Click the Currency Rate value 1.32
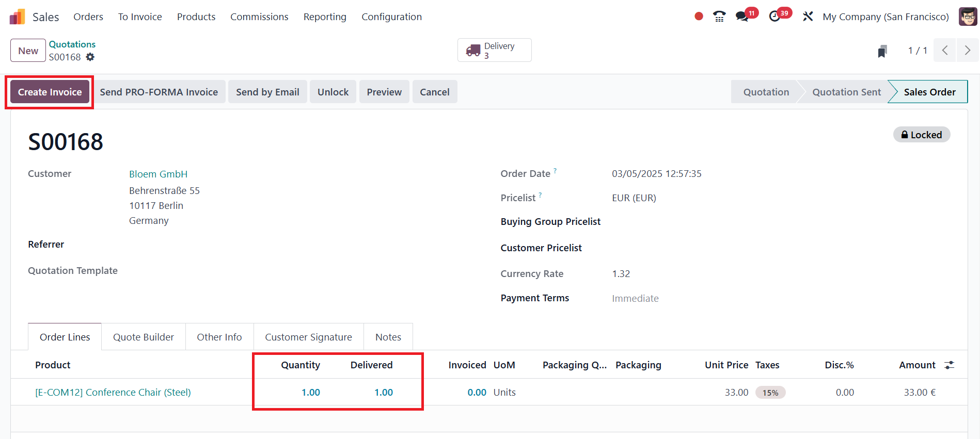 click(x=621, y=274)
